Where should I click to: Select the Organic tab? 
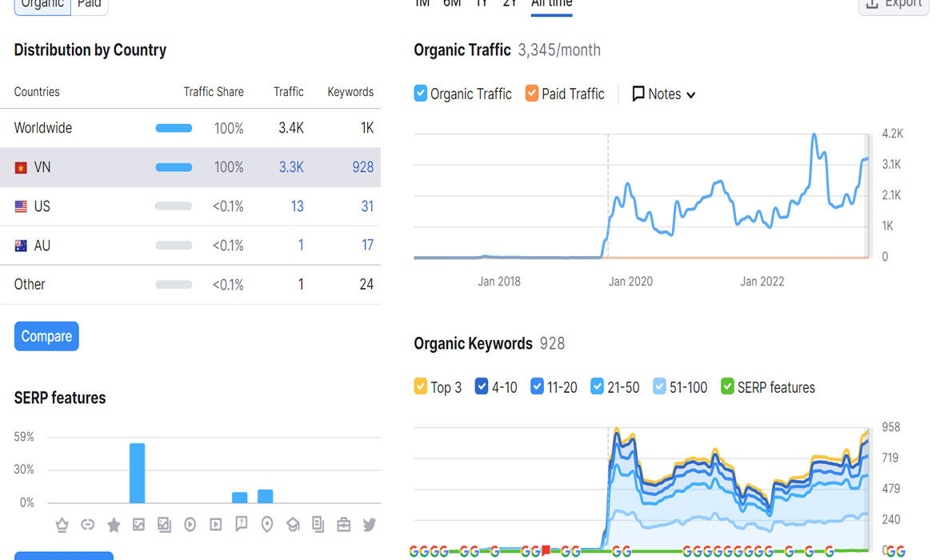[x=42, y=6]
